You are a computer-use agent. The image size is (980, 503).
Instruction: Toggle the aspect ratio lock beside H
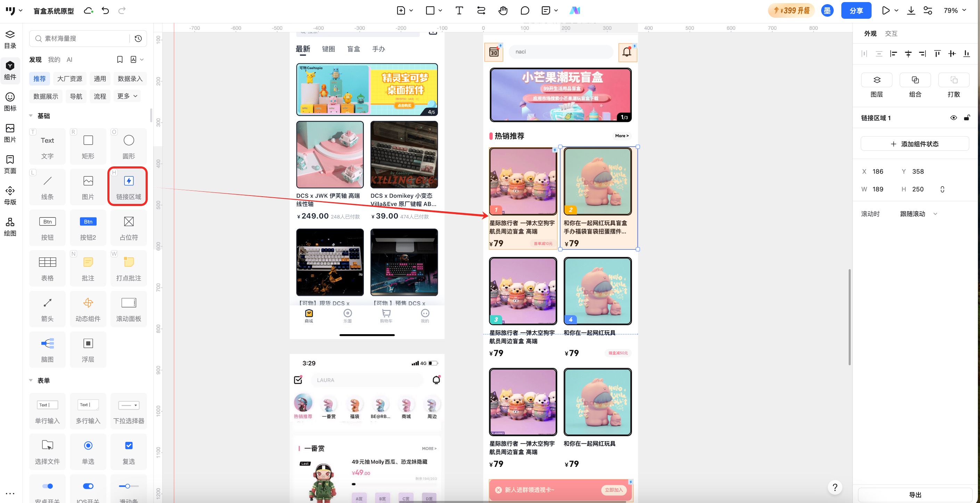[x=942, y=189]
